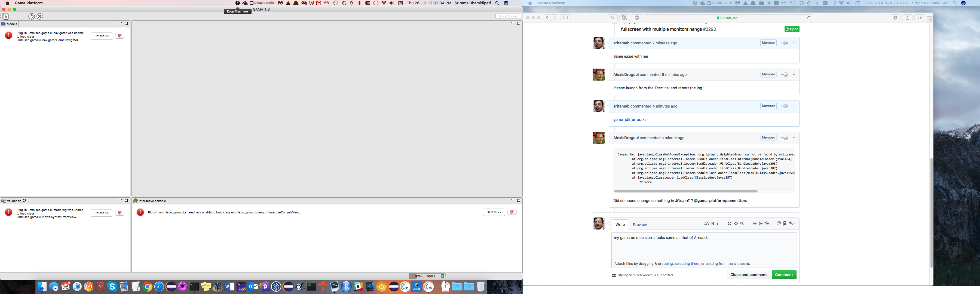Maximize the Models panel view
This screenshot has height=294, width=980.
pyautogui.click(x=126, y=24)
